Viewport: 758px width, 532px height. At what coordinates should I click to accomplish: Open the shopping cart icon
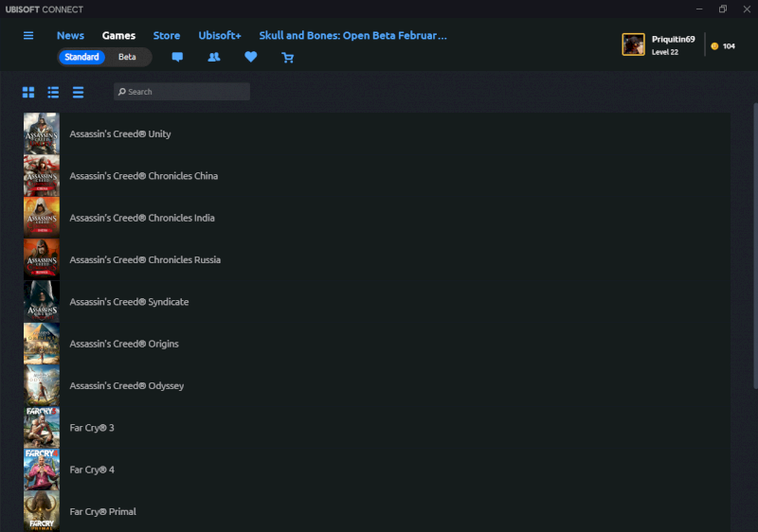click(x=288, y=58)
